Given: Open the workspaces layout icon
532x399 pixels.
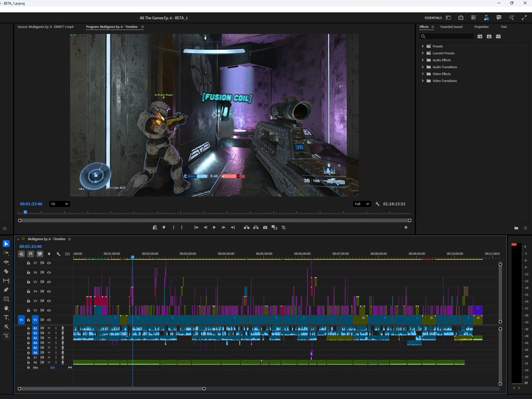Looking at the screenshot, I should point(448,18).
